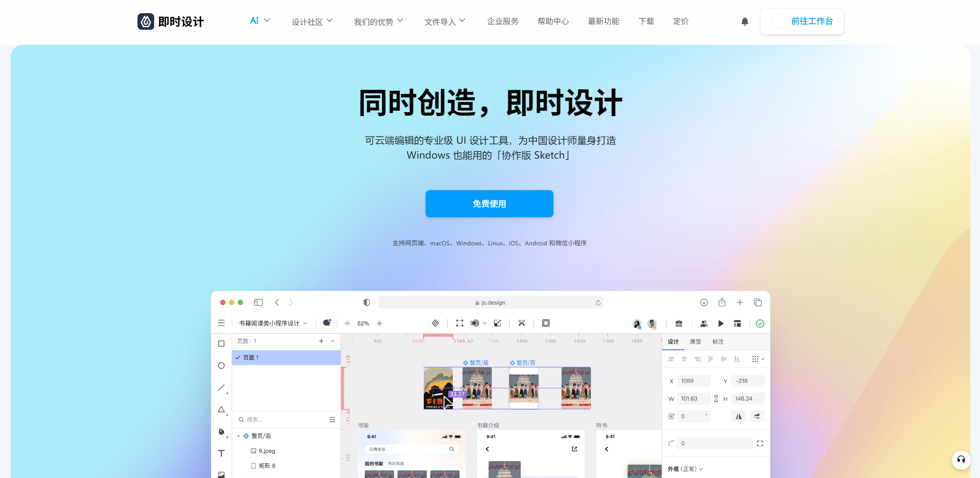Select the line tool in mockup

coord(222,388)
